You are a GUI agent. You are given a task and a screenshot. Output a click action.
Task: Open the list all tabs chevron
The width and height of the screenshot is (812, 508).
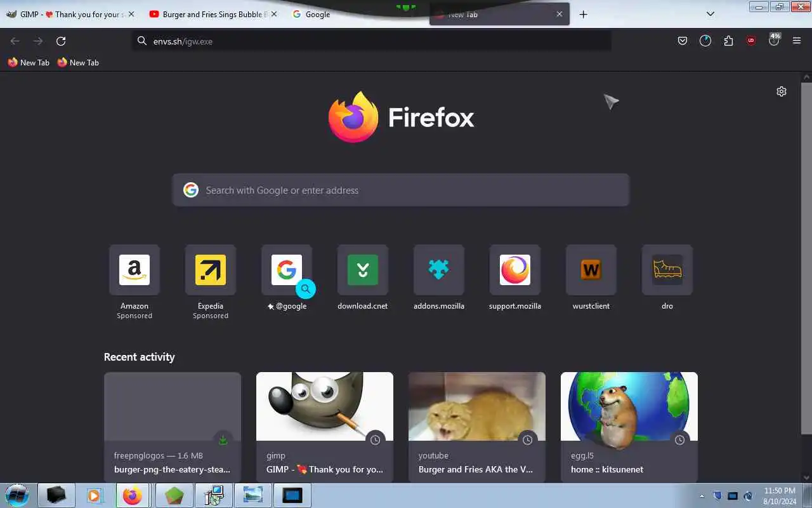(x=710, y=14)
